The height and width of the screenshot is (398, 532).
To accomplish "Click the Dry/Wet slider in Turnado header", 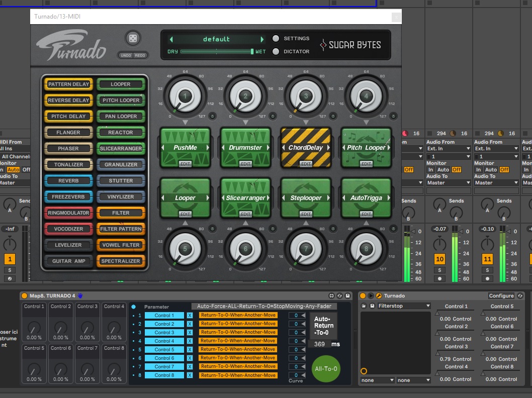I will (217, 52).
